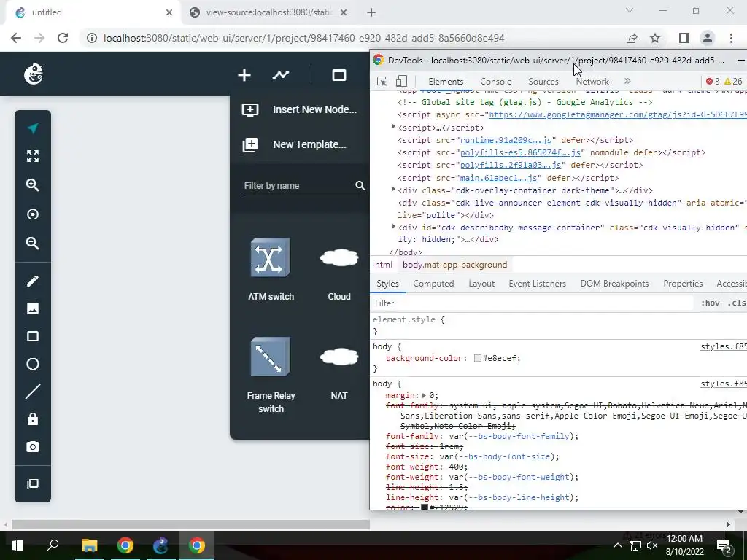Open Windows Start menu
Viewport: 747px width, 560px height.
(18, 545)
